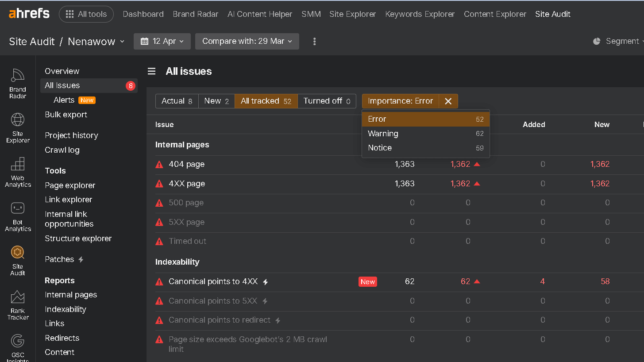Open Overview in the sidebar
Viewport: 644px width, 362px height.
point(62,71)
